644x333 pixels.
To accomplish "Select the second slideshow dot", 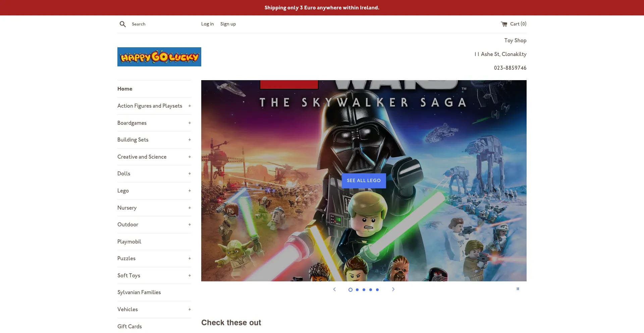I will tap(357, 290).
